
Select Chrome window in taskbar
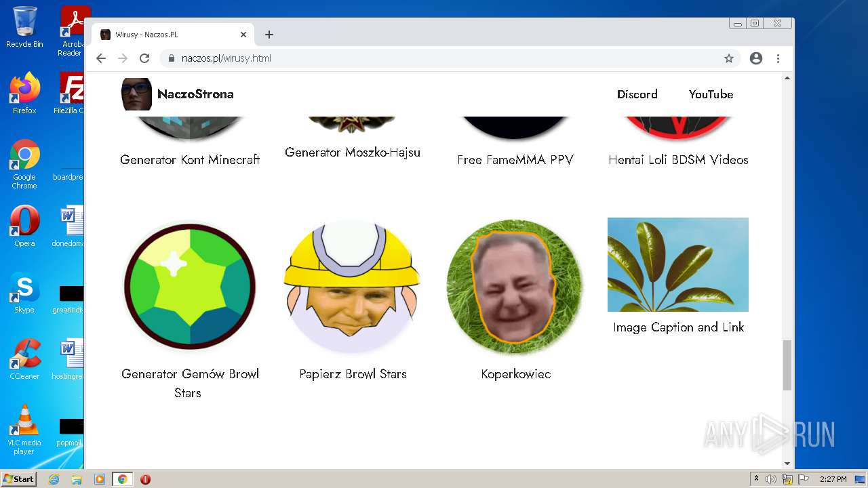tap(122, 479)
